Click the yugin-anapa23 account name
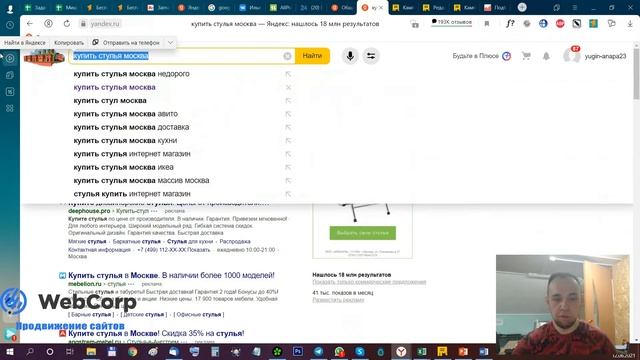This screenshot has width=640, height=360. [x=605, y=56]
